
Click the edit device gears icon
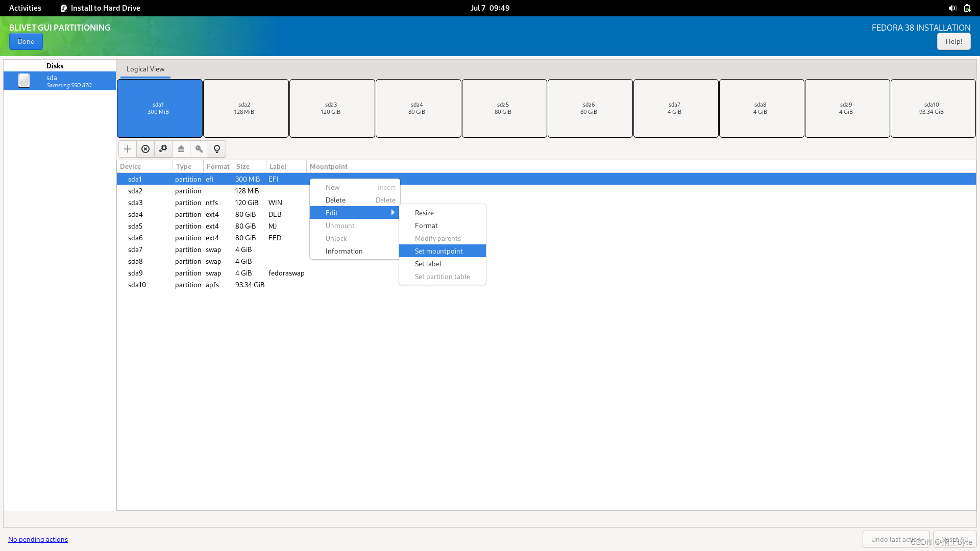pos(163,149)
